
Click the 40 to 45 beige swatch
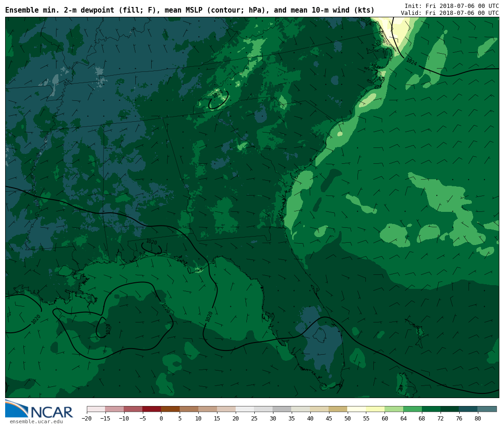coord(320,409)
